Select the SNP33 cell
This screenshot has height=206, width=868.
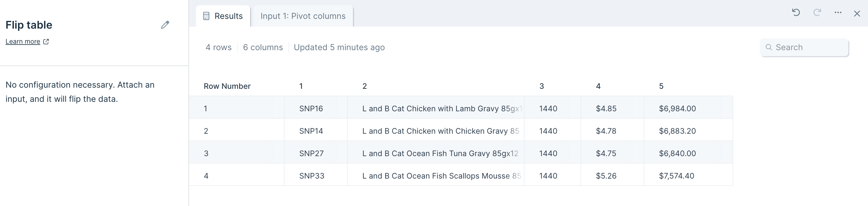pyautogui.click(x=311, y=176)
